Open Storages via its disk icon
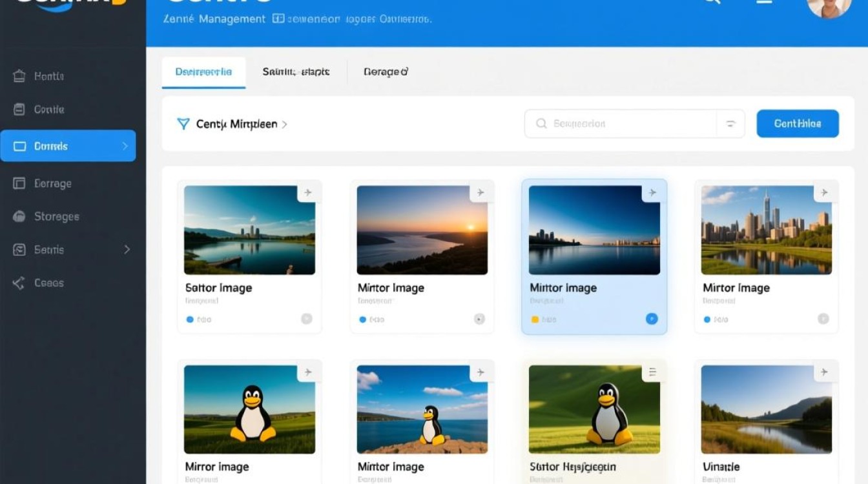Image resolution: width=868 pixels, height=484 pixels. coord(19,217)
